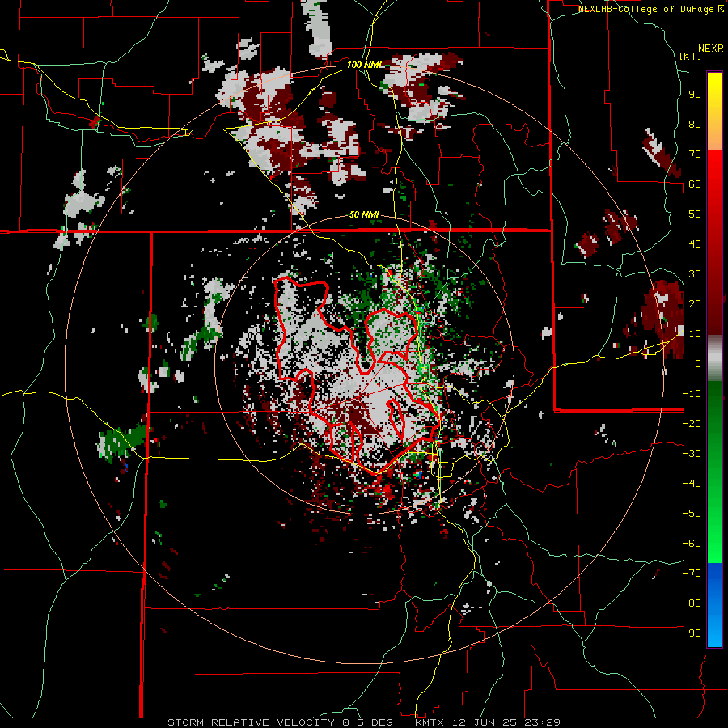Click the -80 value on the velocity scale
The image size is (728, 728).
(692, 603)
